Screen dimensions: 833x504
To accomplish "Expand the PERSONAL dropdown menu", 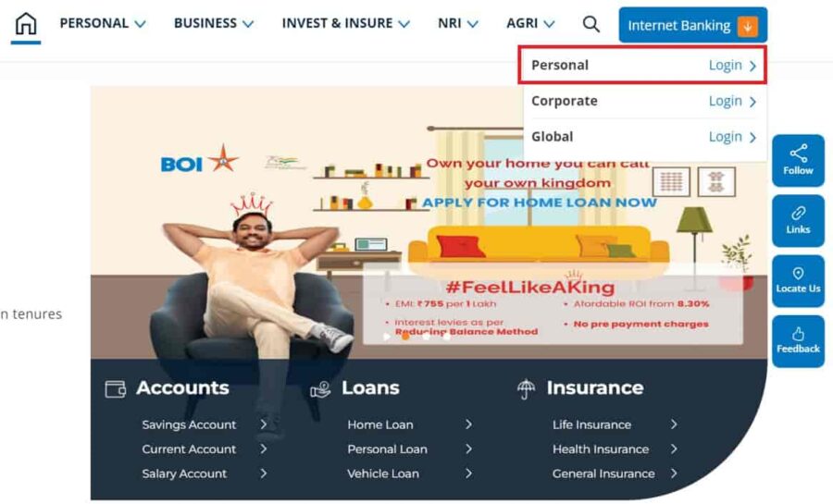I will 103,23.
